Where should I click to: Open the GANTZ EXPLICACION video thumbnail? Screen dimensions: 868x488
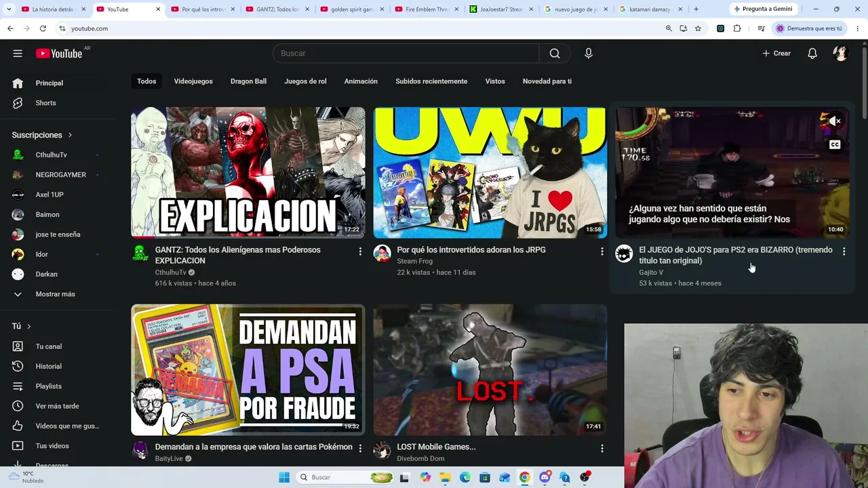click(248, 172)
